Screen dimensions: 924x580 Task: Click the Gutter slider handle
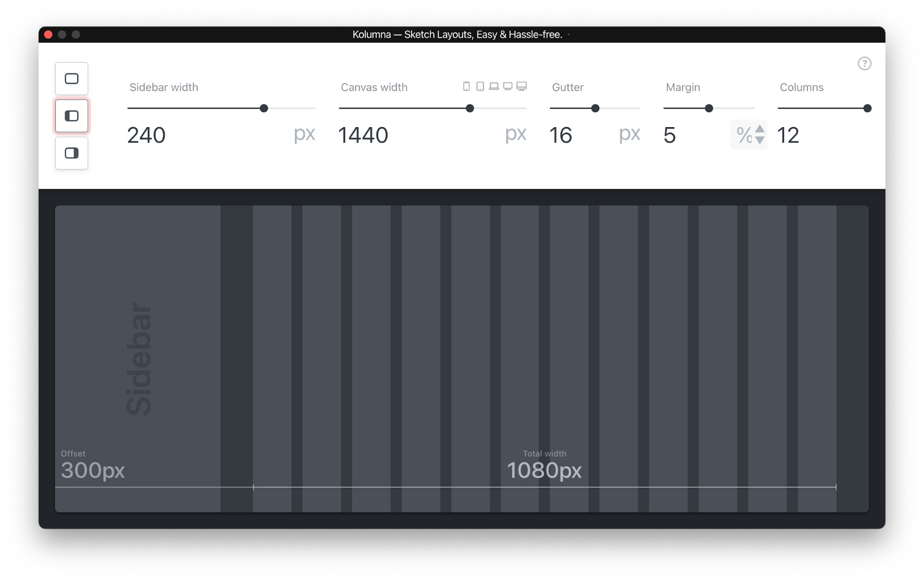point(595,108)
